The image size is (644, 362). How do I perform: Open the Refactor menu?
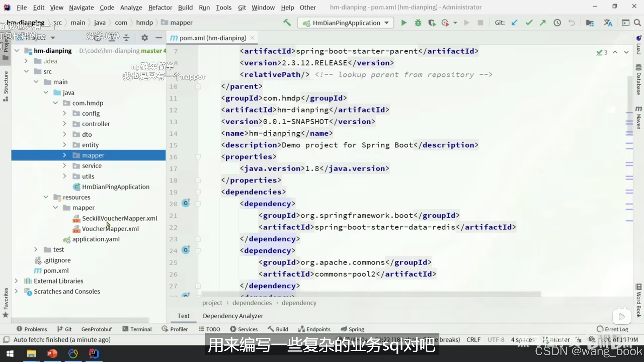tap(160, 7)
